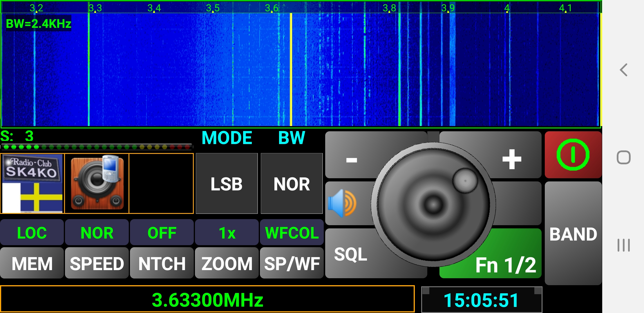
Task: Tap the blue speaker volume icon
Action: (x=342, y=203)
